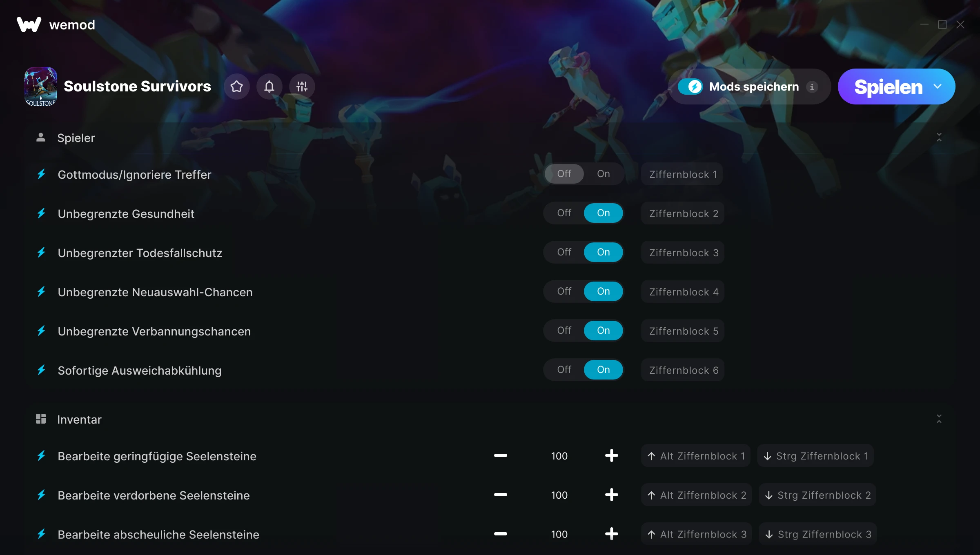Collapse the Inventar section
Image resolution: width=980 pixels, height=555 pixels.
pos(939,419)
